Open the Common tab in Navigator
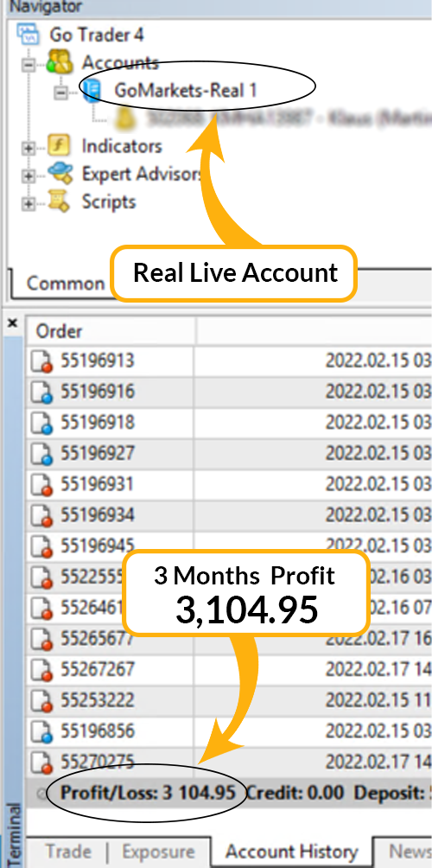 coord(66,283)
